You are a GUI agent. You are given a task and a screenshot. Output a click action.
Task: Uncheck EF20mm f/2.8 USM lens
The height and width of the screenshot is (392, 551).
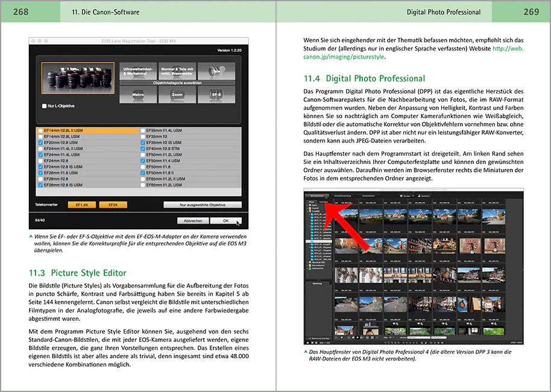40,142
